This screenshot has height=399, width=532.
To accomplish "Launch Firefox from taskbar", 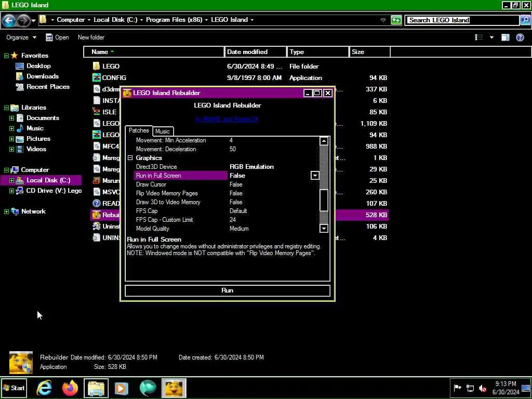I will [70, 388].
